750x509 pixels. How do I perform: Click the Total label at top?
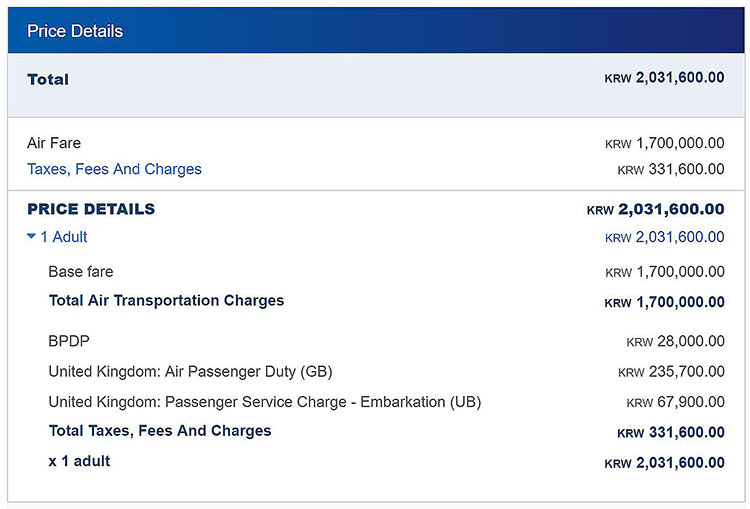(x=48, y=79)
